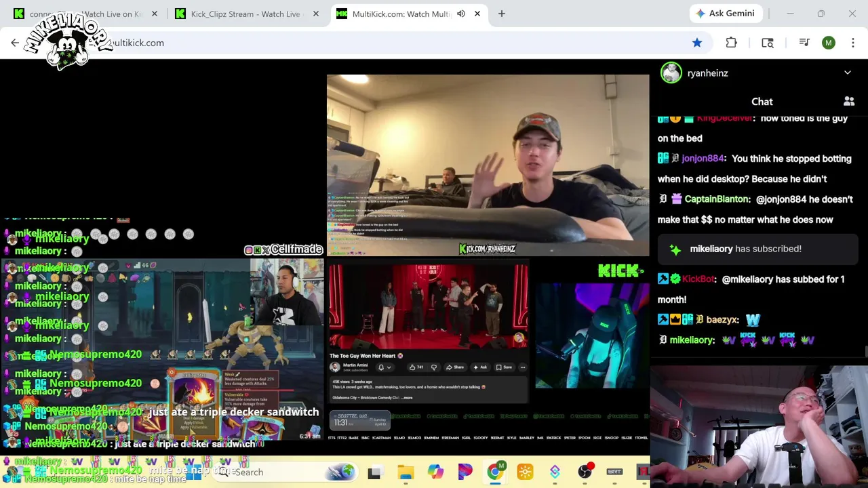Show the chat users list icon
This screenshot has width=868, height=488.
[849, 102]
